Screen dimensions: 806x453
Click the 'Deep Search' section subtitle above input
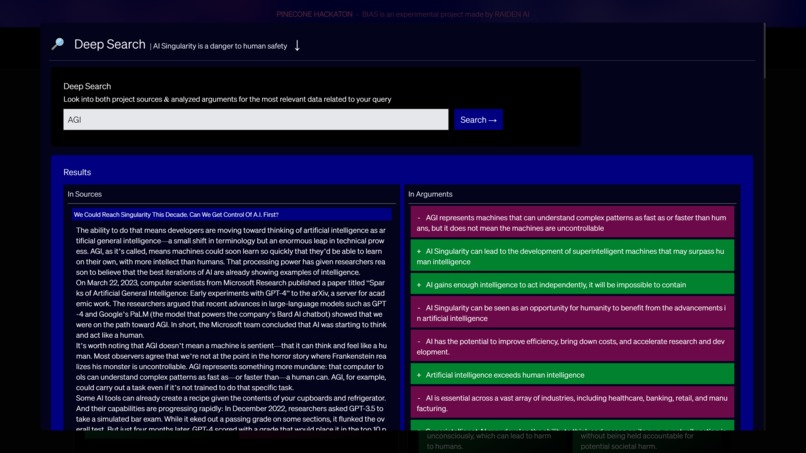[87, 86]
